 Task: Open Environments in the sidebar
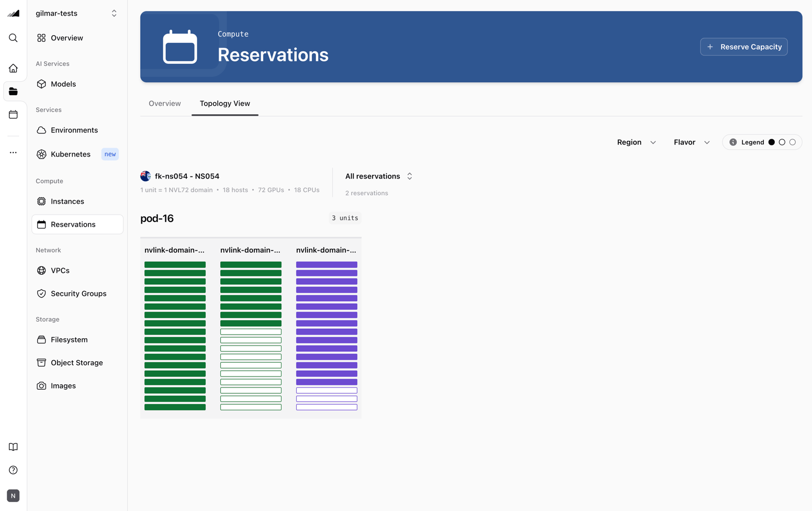pos(77,130)
